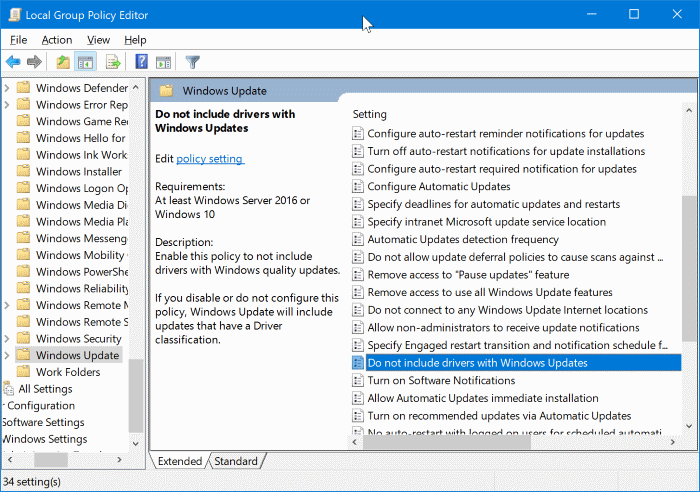Select Windows Remote Shell tree item
Screen dimensions: 700x492
coord(82,322)
